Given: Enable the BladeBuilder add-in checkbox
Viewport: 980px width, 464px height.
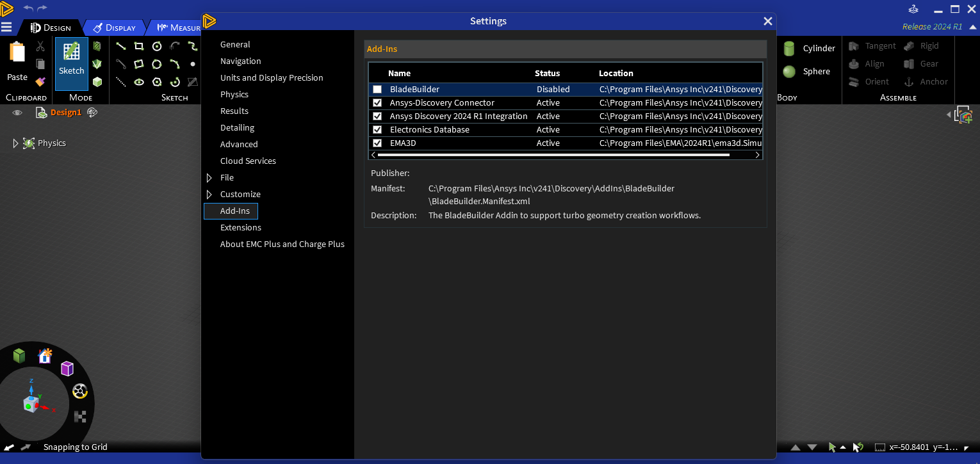Looking at the screenshot, I should pos(377,90).
